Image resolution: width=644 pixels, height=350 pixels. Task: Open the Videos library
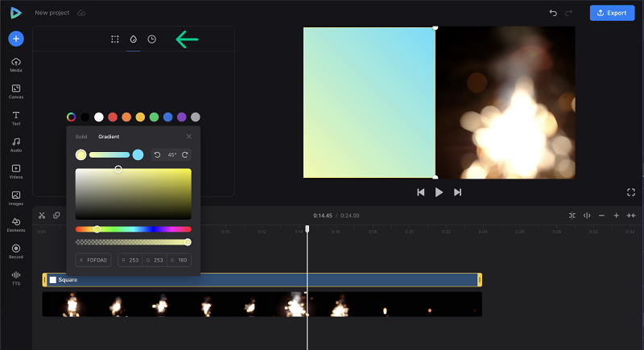(16, 171)
